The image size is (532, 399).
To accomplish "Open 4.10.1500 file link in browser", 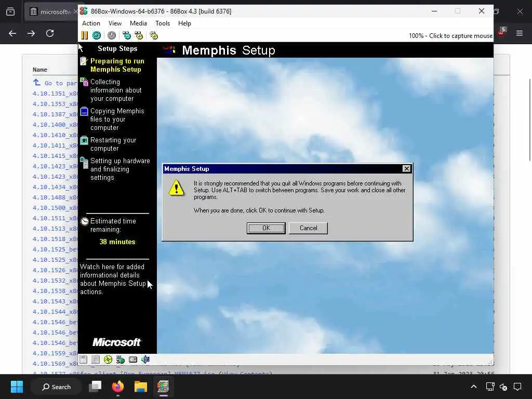I will 55,208.
